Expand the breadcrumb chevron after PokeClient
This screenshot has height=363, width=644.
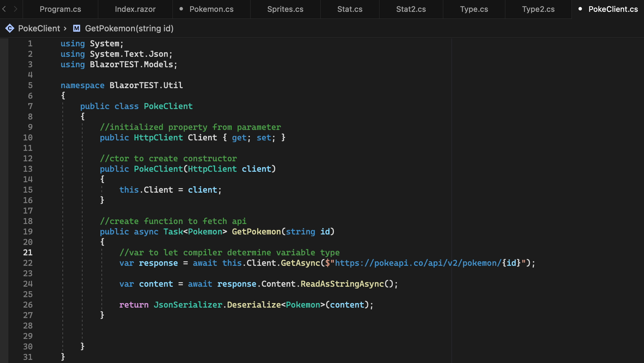tap(65, 29)
